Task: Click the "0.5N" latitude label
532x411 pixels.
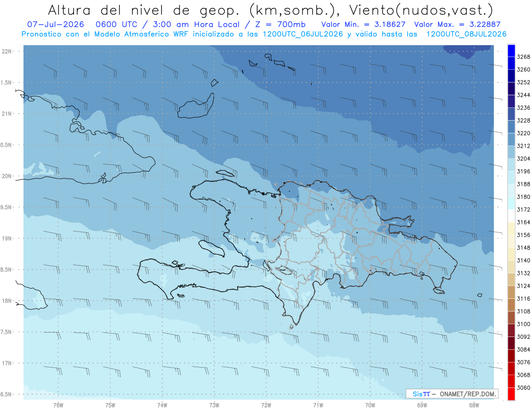Action: 6,145
